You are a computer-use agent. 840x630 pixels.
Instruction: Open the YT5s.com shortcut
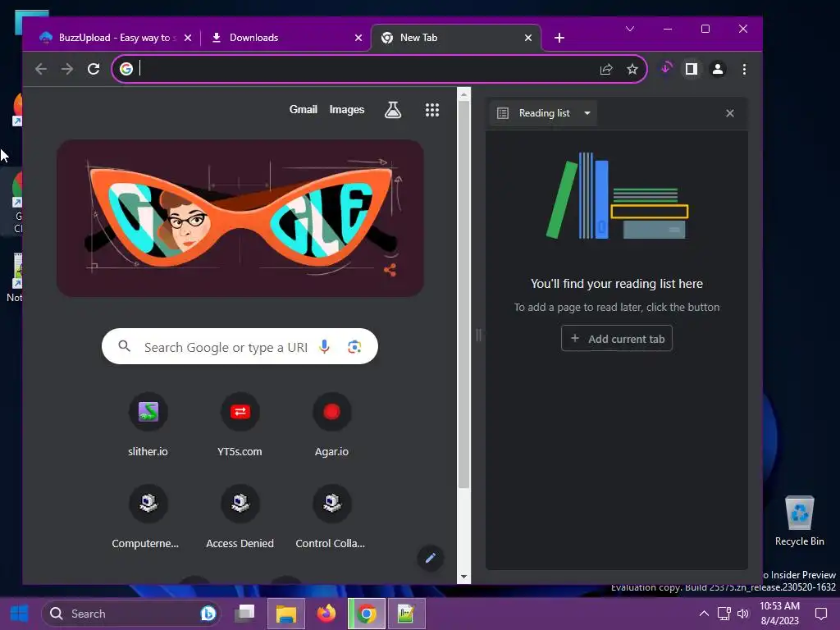(x=240, y=426)
